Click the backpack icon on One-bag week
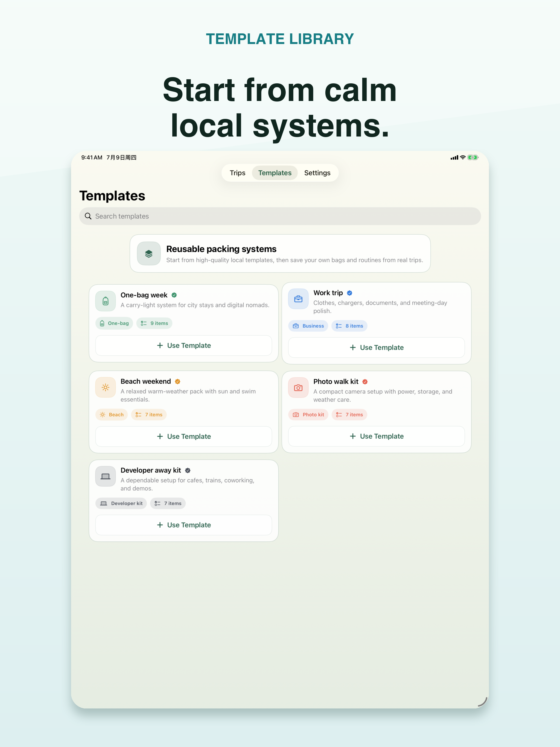 [x=105, y=301]
